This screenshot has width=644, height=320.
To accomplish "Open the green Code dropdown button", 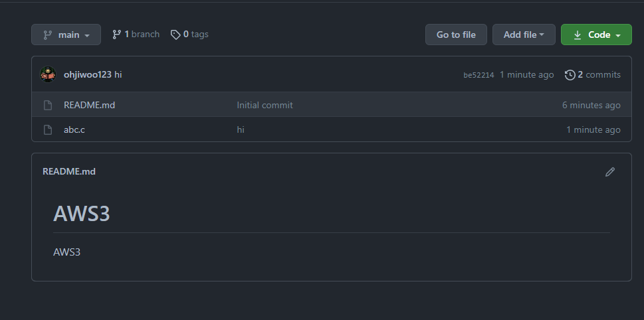I will point(596,35).
